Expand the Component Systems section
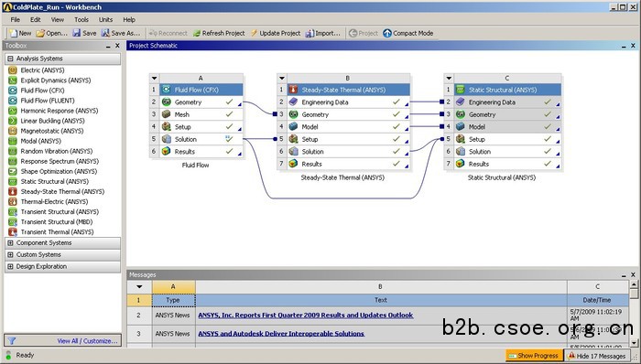 (10, 242)
